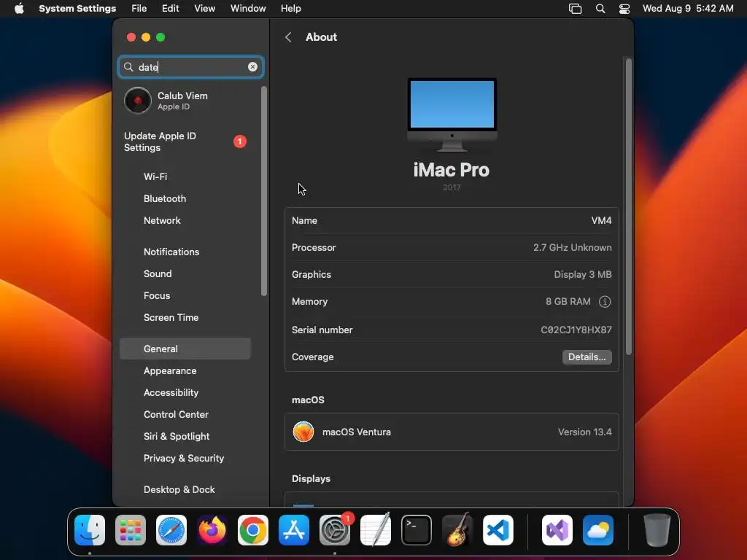Click System Settings icon in the Dock
This screenshot has width=747, height=560.
pyautogui.click(x=334, y=530)
